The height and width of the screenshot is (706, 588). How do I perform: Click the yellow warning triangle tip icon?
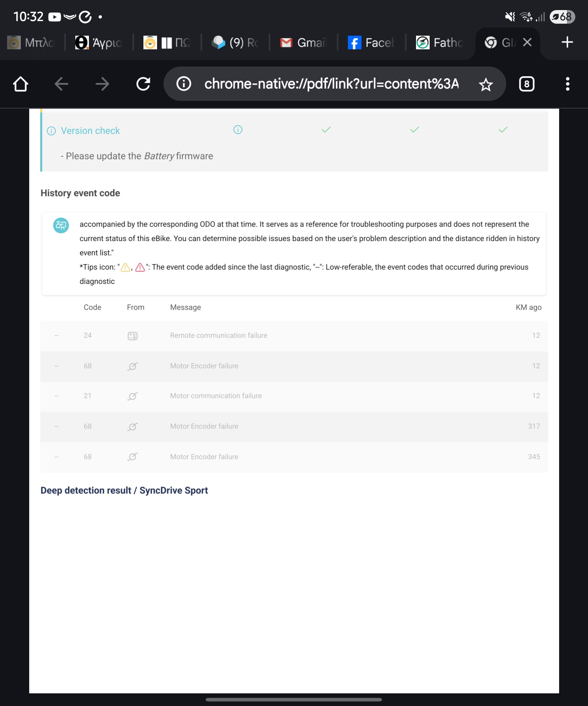tap(125, 267)
